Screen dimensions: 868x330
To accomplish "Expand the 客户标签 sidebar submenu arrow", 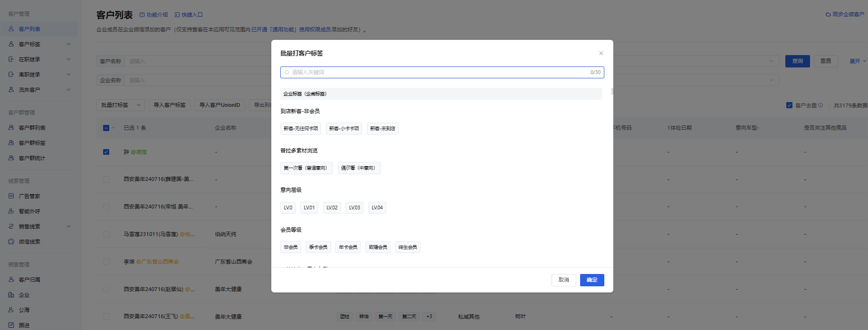I will pos(68,44).
